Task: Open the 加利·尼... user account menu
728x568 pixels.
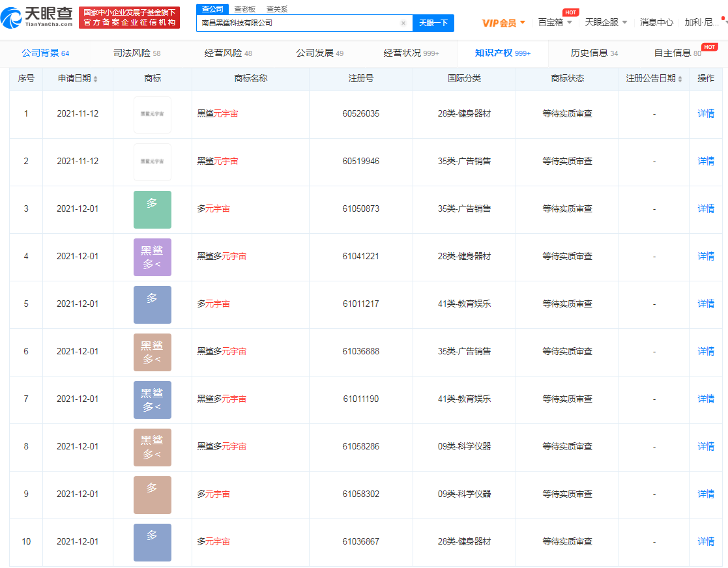Action: 701,22
